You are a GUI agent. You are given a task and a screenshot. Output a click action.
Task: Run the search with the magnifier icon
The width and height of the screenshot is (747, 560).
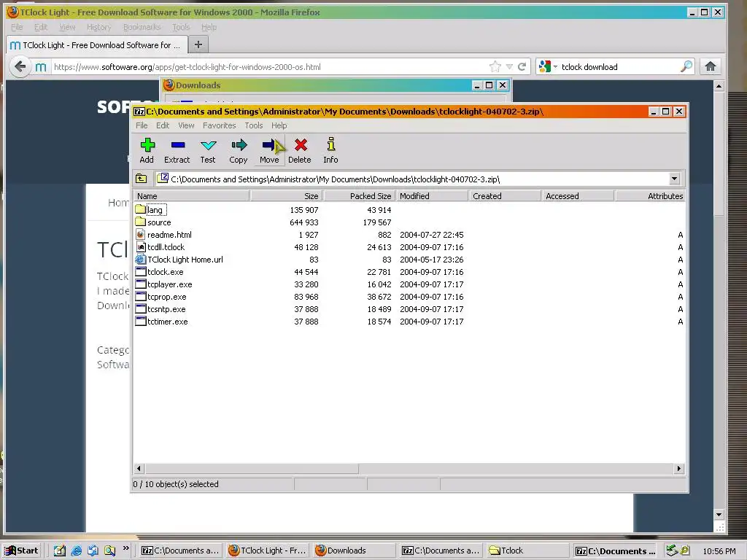[x=686, y=66]
